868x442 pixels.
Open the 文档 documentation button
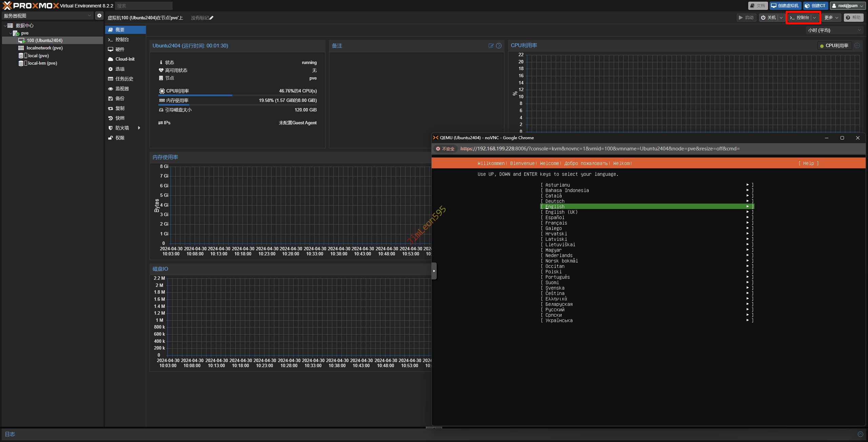[757, 6]
